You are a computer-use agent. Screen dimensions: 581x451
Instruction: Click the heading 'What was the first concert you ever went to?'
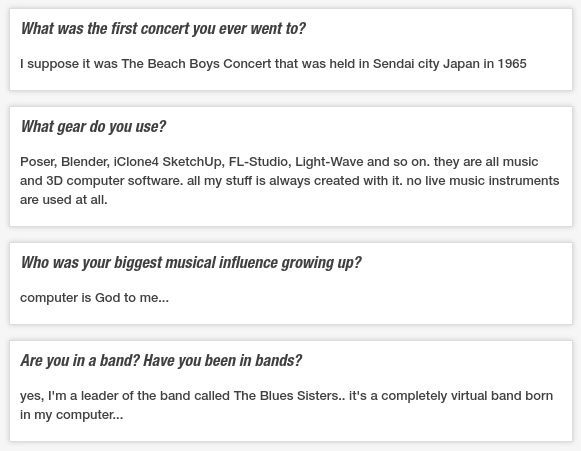(x=163, y=29)
